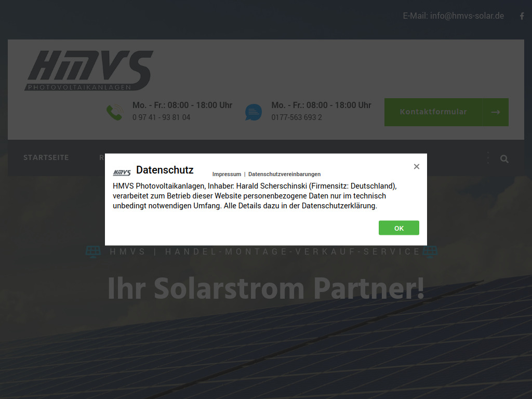Select the STARTSEITE menu item
This screenshot has height=399, width=532.
pos(46,157)
